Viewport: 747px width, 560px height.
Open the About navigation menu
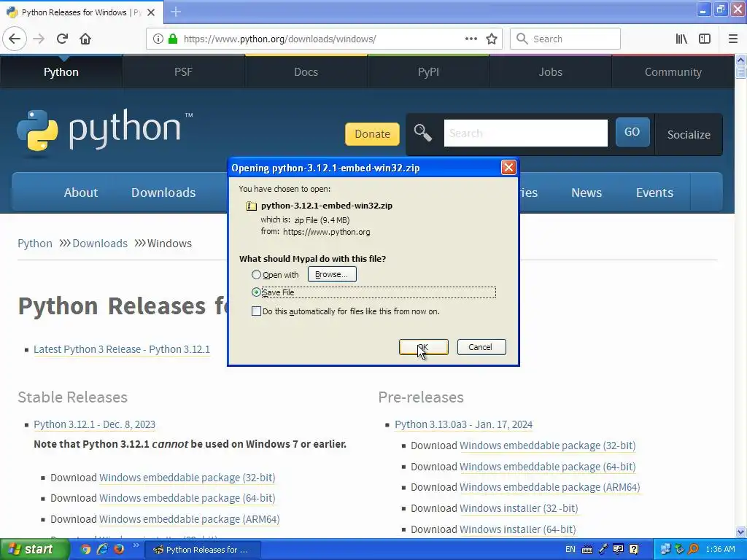(x=80, y=192)
